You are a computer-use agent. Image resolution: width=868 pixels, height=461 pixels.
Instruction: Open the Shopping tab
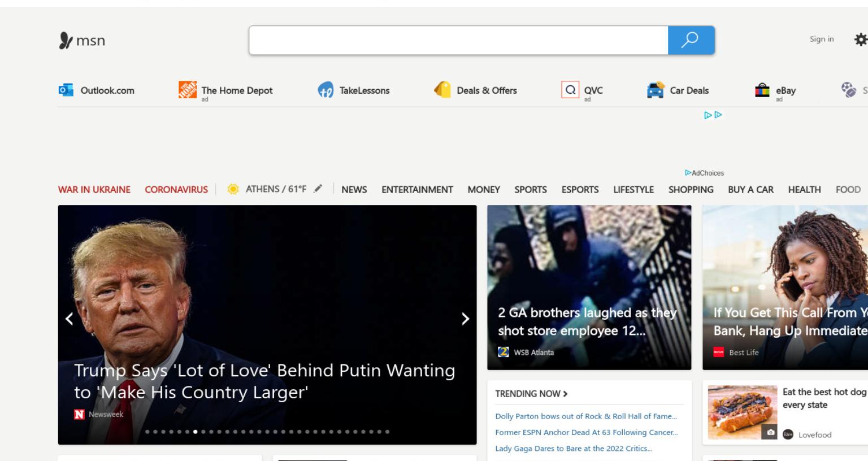(x=691, y=190)
